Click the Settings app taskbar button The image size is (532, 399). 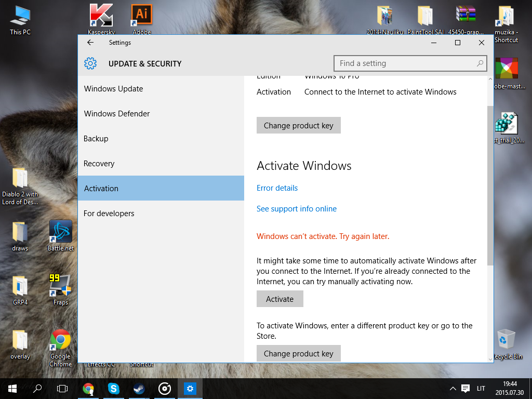coord(190,389)
